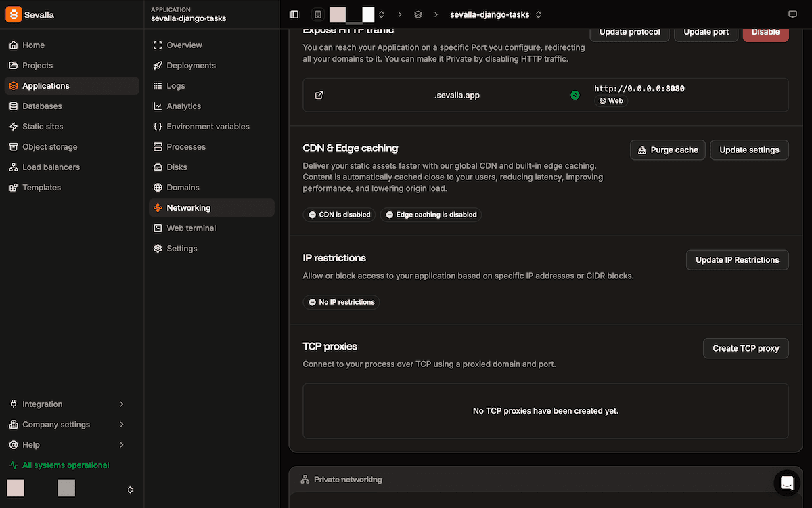Click the Sevalla logo icon

14,14
